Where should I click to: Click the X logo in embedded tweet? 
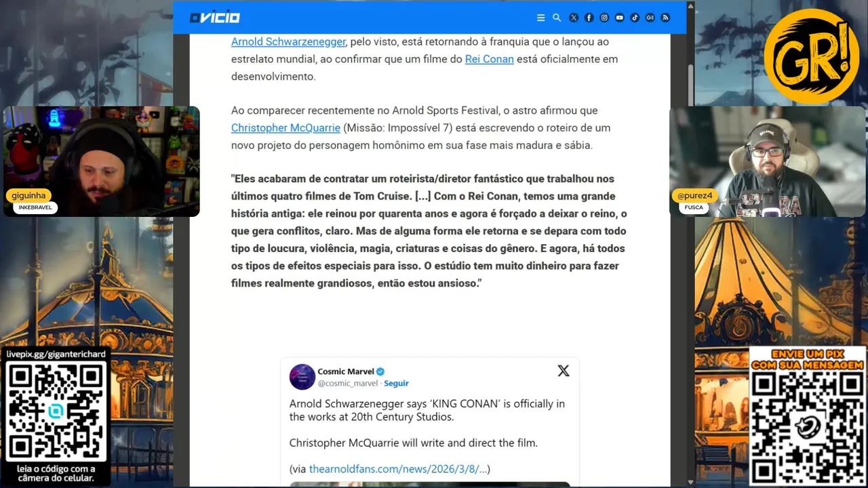tap(564, 371)
